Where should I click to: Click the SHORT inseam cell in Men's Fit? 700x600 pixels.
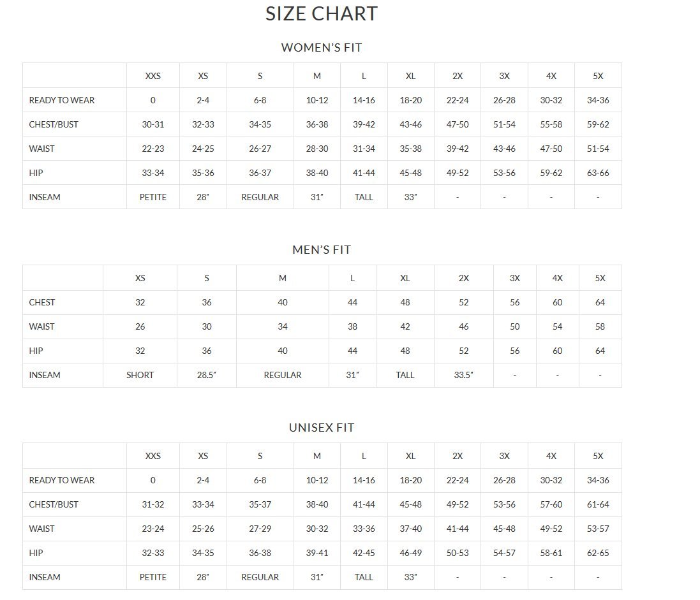click(x=140, y=375)
